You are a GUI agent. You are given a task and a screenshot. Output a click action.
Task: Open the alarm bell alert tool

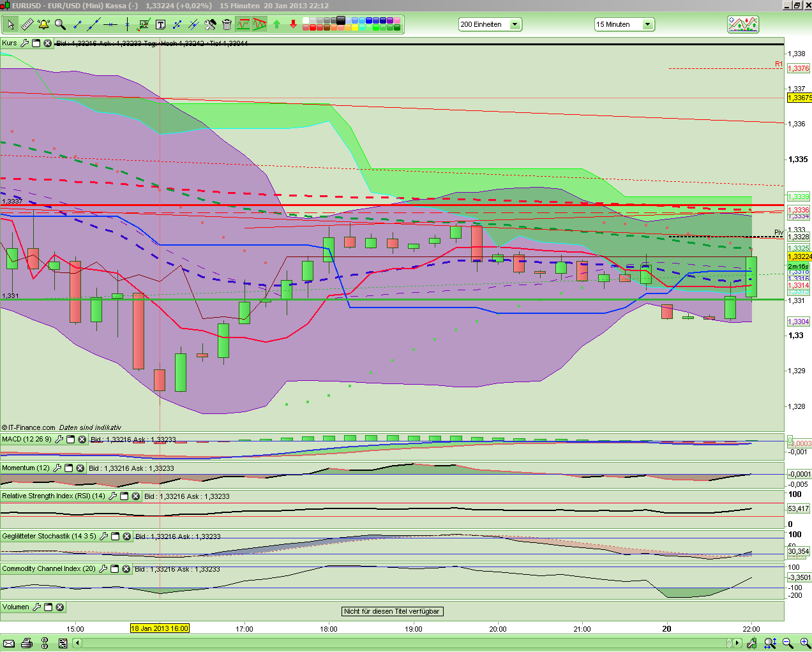coord(43,24)
